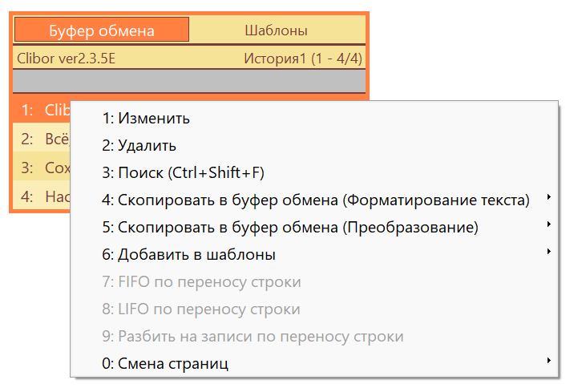Click the История1 (1 - 4/4) label
The image size is (582, 392).
point(303,59)
